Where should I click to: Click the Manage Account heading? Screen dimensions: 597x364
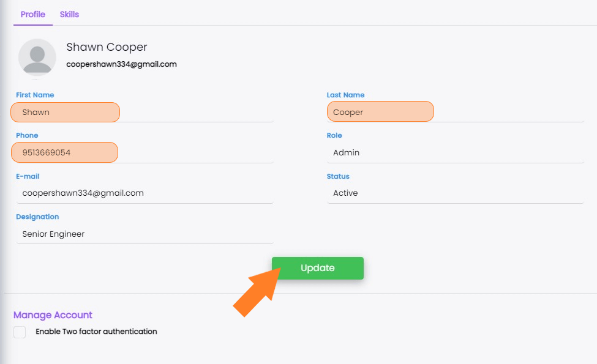point(53,314)
